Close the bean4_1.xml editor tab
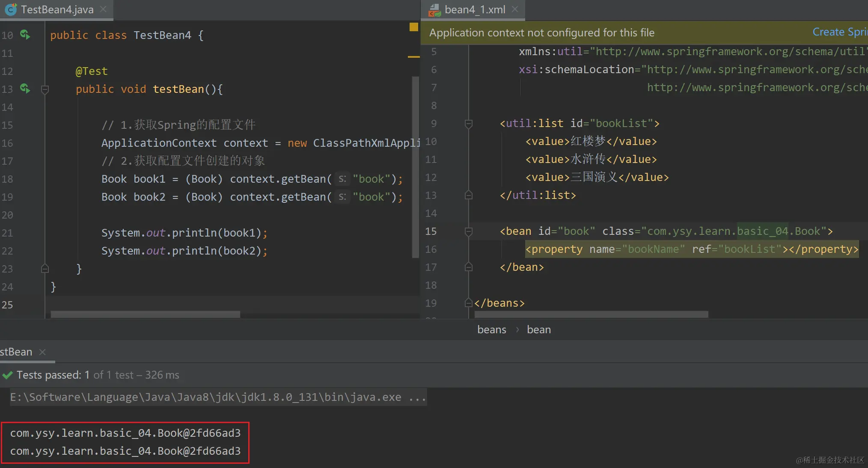Viewport: 868px width, 468px height. (515, 9)
